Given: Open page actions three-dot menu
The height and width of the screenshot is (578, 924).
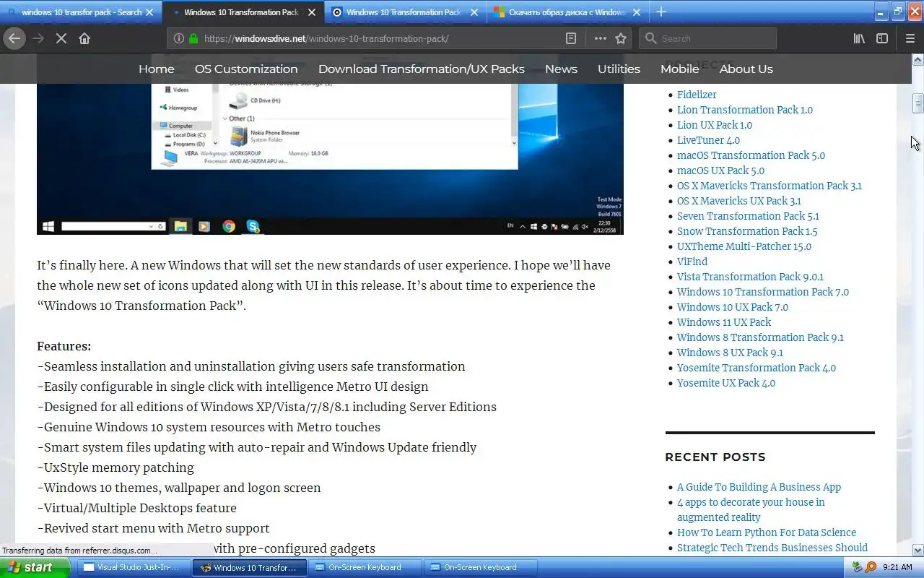Looking at the screenshot, I should click(600, 38).
